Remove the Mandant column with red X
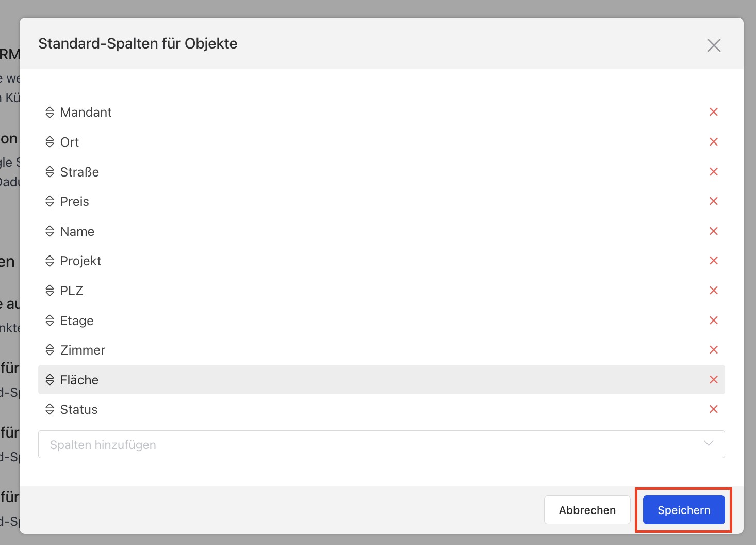Image resolution: width=756 pixels, height=545 pixels. pyautogui.click(x=714, y=112)
